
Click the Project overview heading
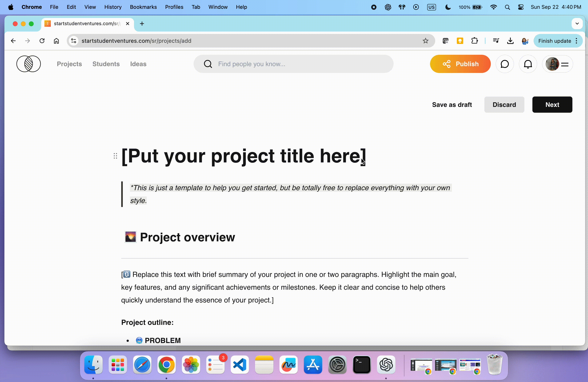(x=187, y=237)
